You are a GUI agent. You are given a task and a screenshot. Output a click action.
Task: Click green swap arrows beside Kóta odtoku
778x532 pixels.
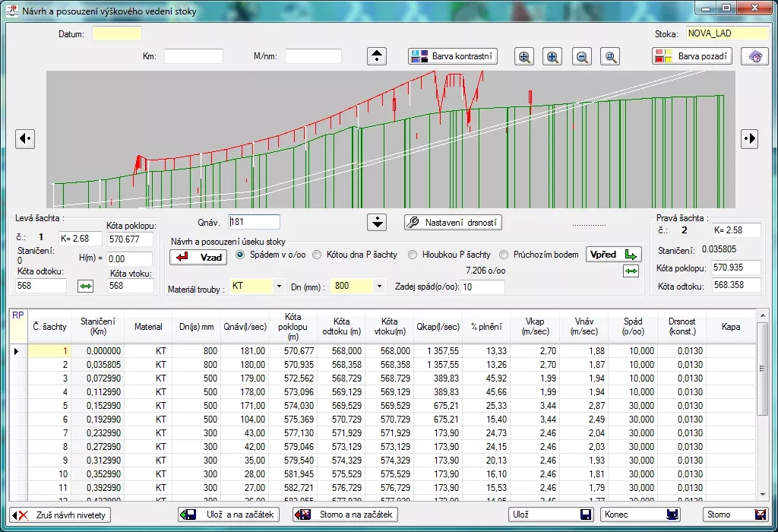coord(85,286)
